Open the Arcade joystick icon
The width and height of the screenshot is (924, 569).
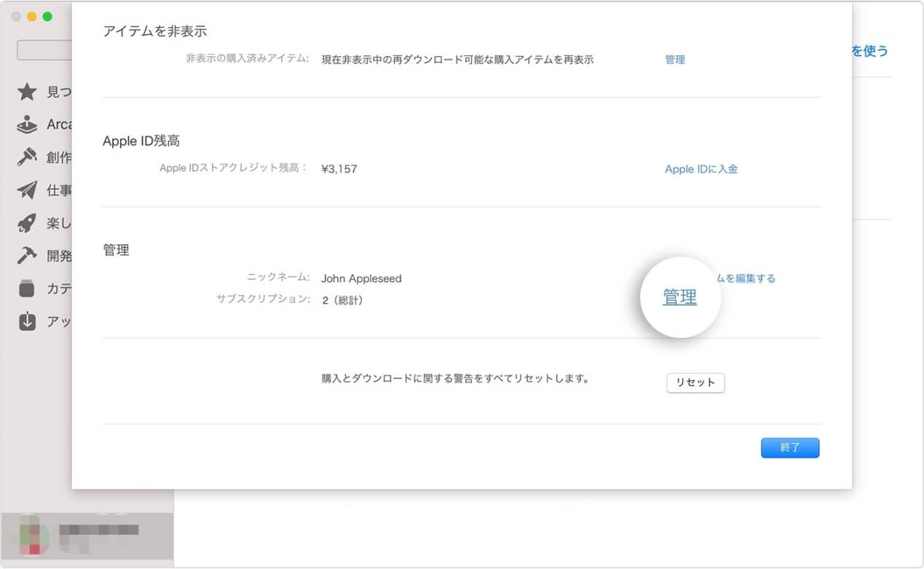point(27,125)
